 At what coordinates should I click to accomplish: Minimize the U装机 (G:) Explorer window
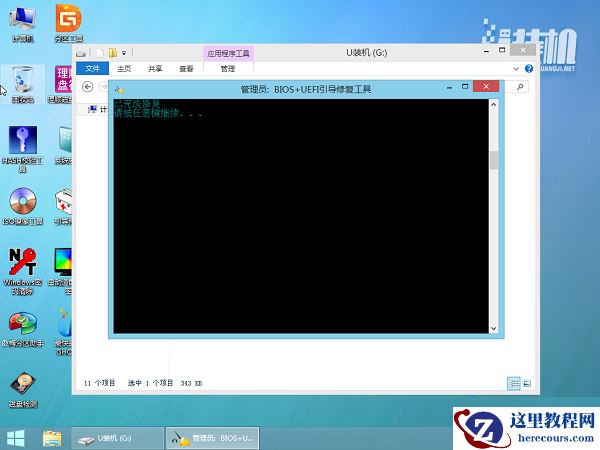coord(486,51)
